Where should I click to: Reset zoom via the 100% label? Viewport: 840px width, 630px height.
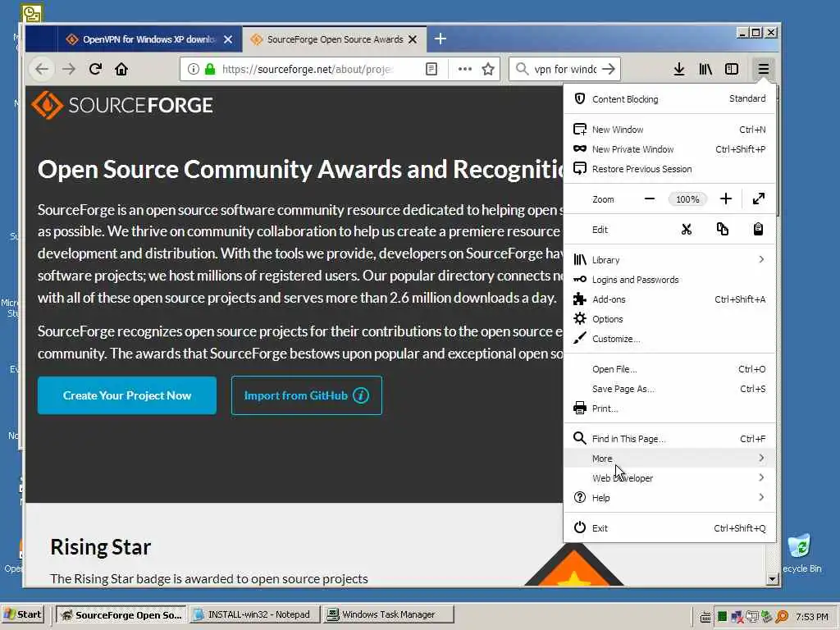[687, 199]
